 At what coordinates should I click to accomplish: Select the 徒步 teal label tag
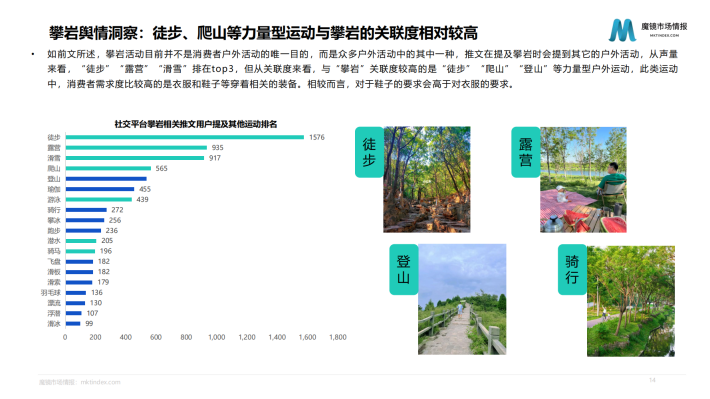[x=369, y=152]
